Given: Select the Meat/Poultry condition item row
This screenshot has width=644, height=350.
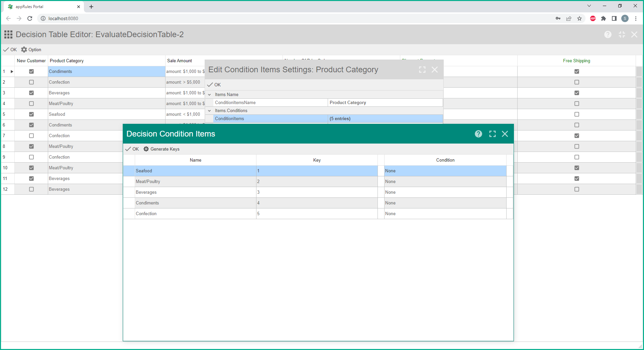Looking at the screenshot, I should [x=318, y=181].
